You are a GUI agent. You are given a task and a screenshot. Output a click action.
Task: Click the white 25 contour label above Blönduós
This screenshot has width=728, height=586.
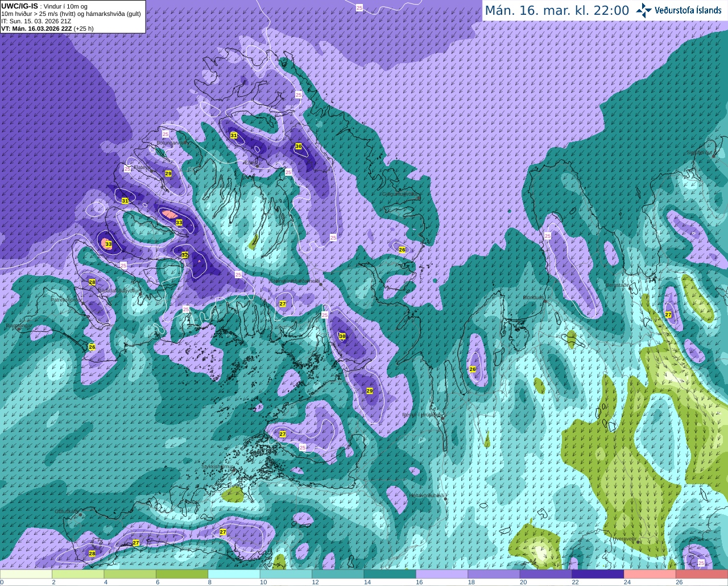[x=548, y=236]
